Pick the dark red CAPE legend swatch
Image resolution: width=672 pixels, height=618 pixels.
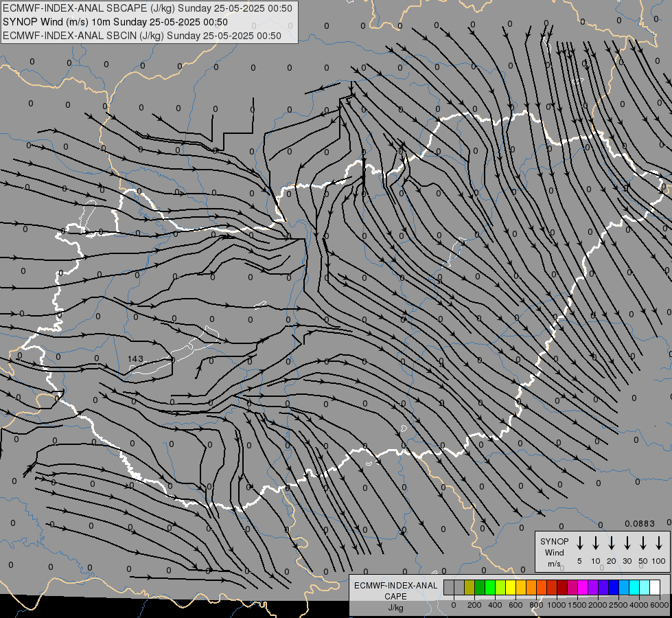pos(562,587)
